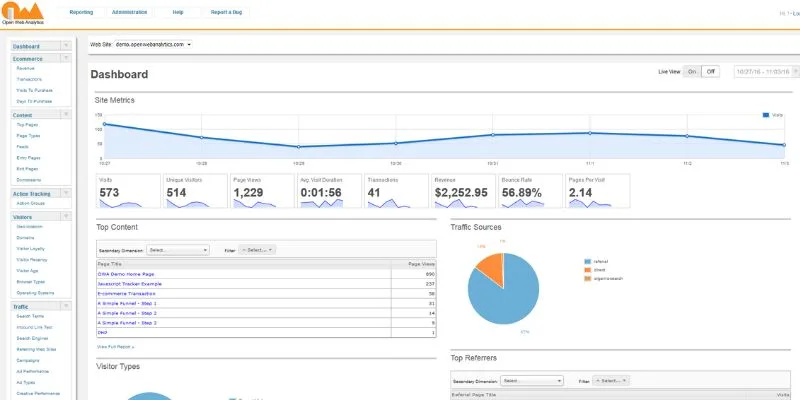Click the direct orange legend swatch
Viewport: 800px width, 400px height.
coord(588,270)
